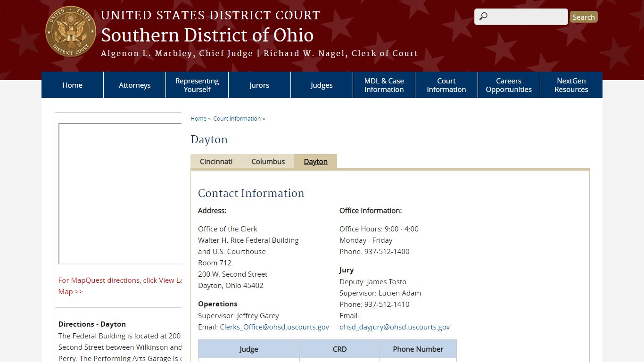
Task: Click 'Algenon L. Marbley, Chief Judge' text
Action: click(177, 53)
